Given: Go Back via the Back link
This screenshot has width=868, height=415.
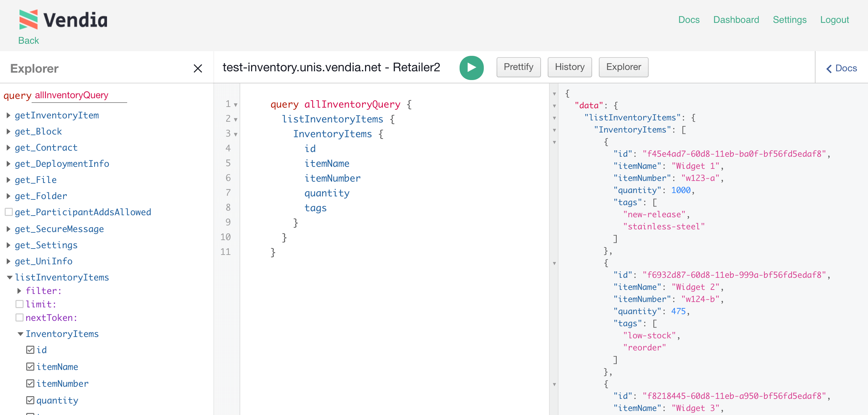Looking at the screenshot, I should click(29, 40).
